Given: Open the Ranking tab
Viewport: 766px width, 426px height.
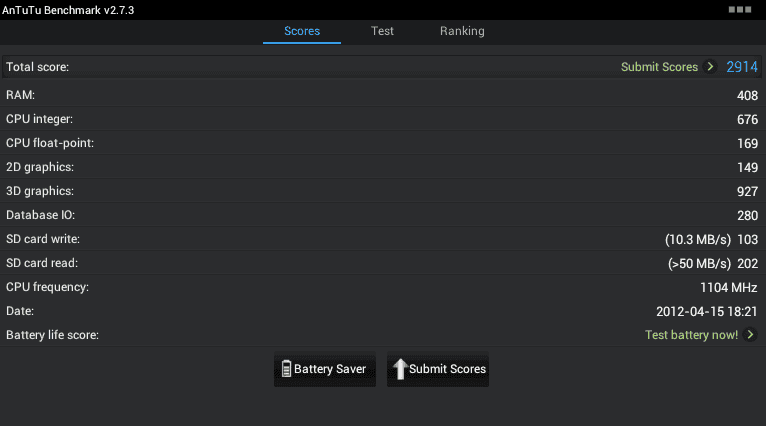Looking at the screenshot, I should click(x=462, y=31).
